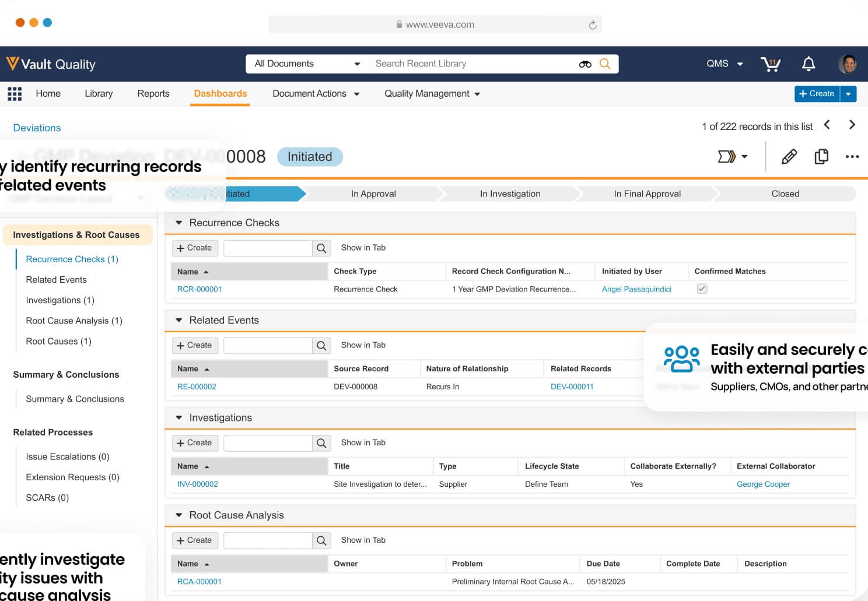Open record RCR-000001
Image resolution: width=868 pixels, height=601 pixels.
[x=199, y=289]
